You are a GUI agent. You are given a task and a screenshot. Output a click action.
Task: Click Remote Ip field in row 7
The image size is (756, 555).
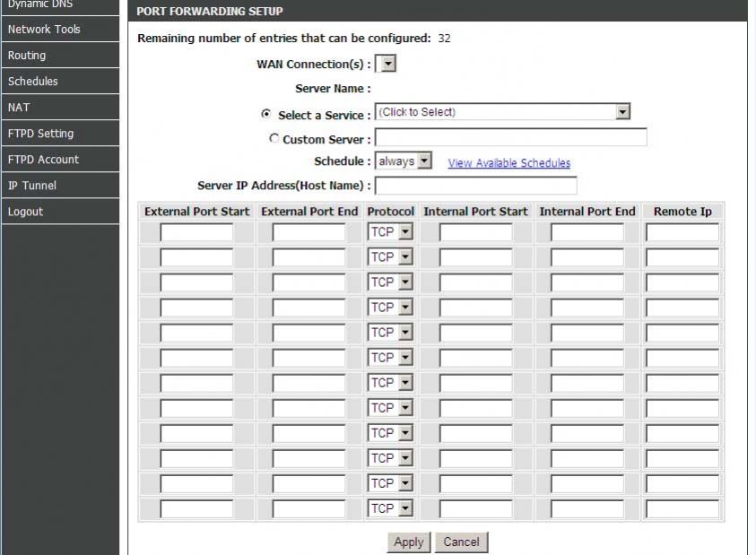[682, 384]
